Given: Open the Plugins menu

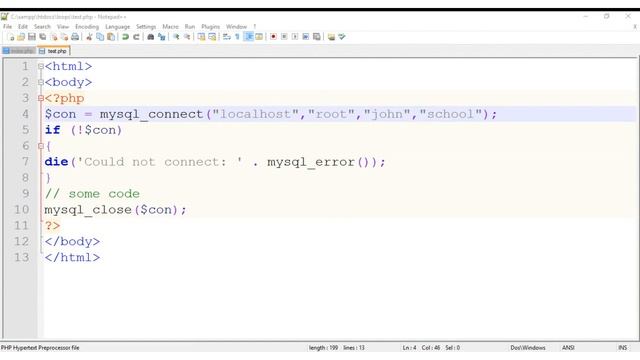Looking at the screenshot, I should [211, 27].
